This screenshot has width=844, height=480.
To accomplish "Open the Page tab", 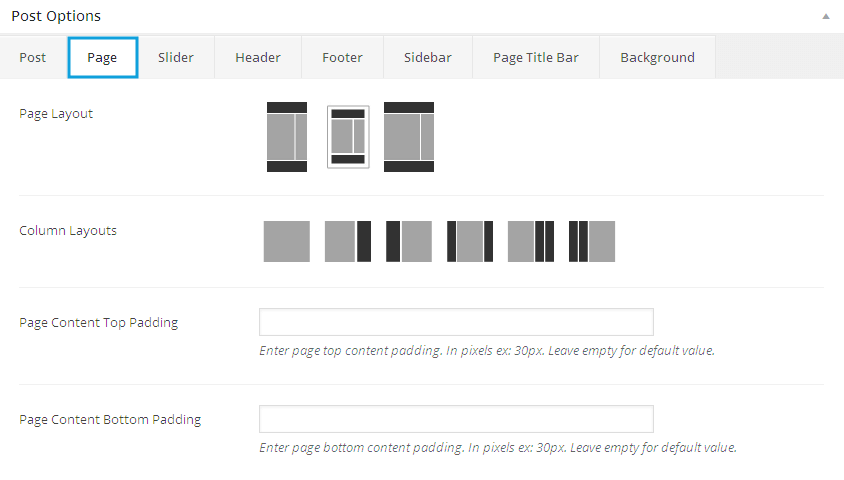I will (102, 57).
